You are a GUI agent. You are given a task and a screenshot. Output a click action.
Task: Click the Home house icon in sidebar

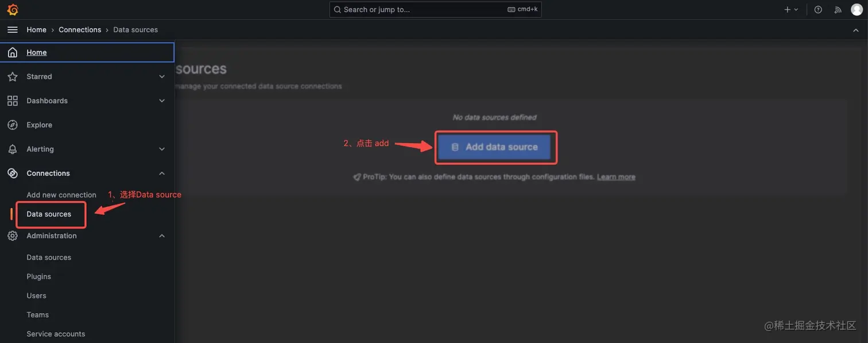[x=13, y=52]
